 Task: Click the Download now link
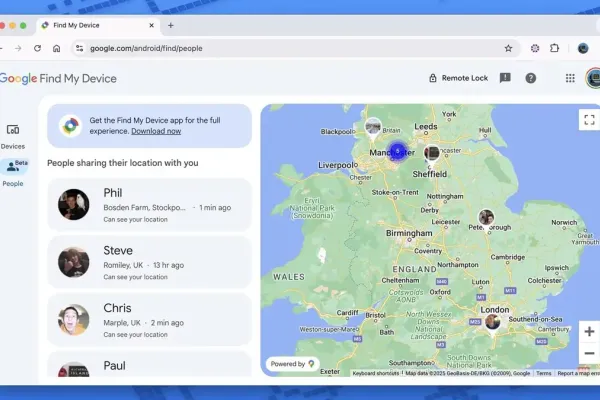[x=156, y=131]
